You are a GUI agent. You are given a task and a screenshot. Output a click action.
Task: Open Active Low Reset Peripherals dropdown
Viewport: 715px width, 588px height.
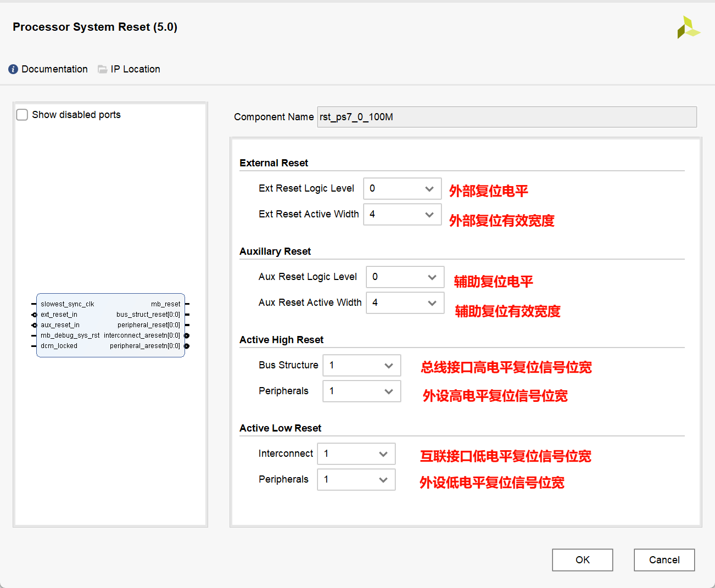coord(356,479)
